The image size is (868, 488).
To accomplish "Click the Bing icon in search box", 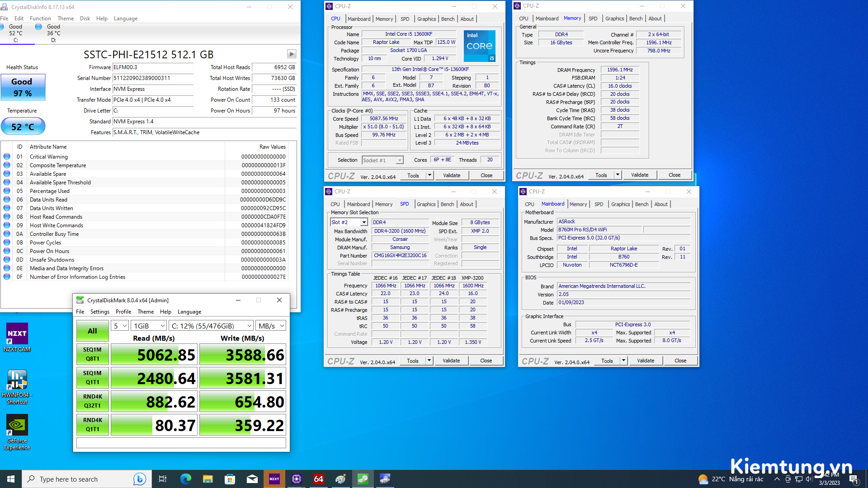I will (x=139, y=479).
